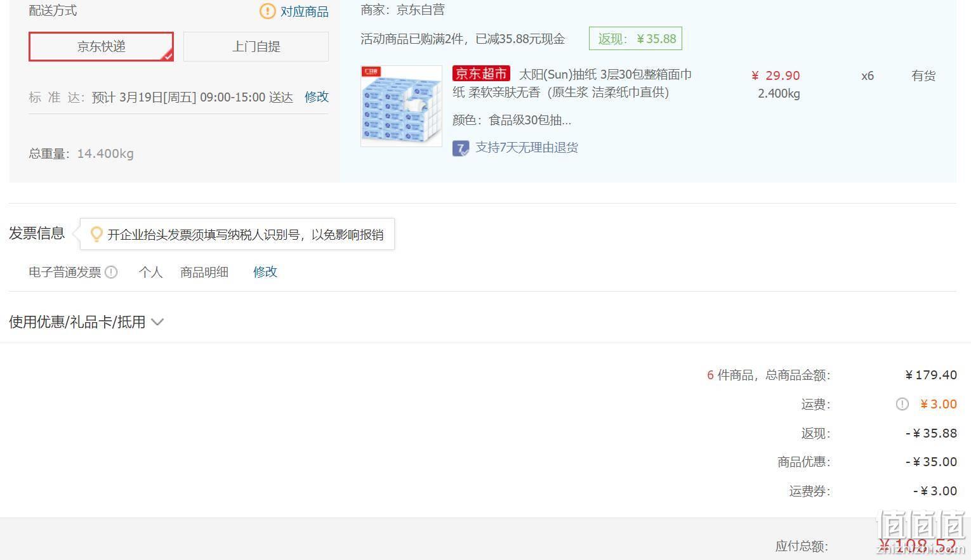Click the product price ¥29.90
The image size is (971, 560).
point(776,75)
